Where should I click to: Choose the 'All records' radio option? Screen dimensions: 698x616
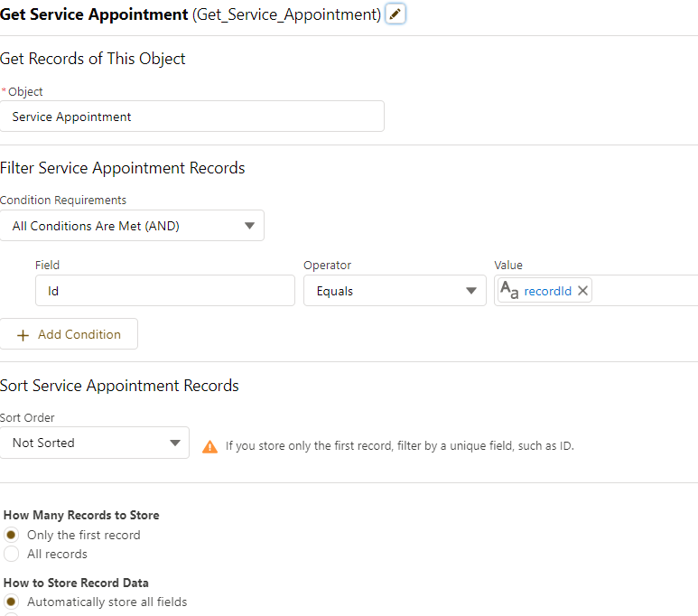(12, 554)
